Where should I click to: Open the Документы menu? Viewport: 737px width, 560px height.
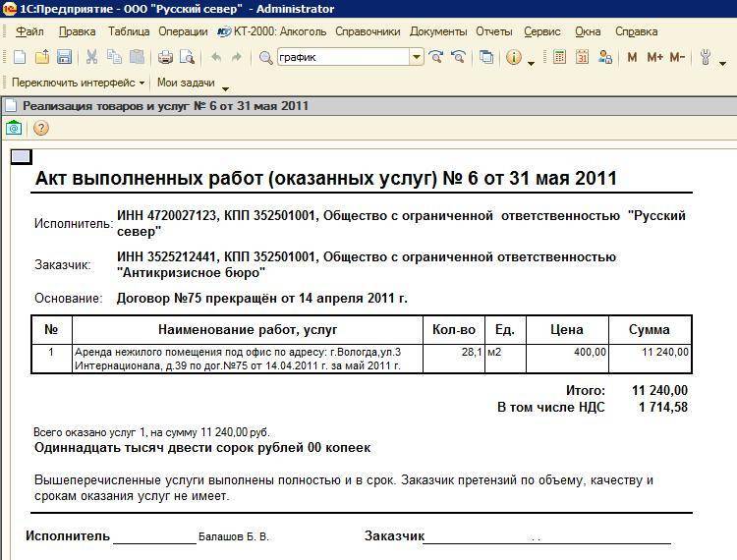tap(437, 31)
